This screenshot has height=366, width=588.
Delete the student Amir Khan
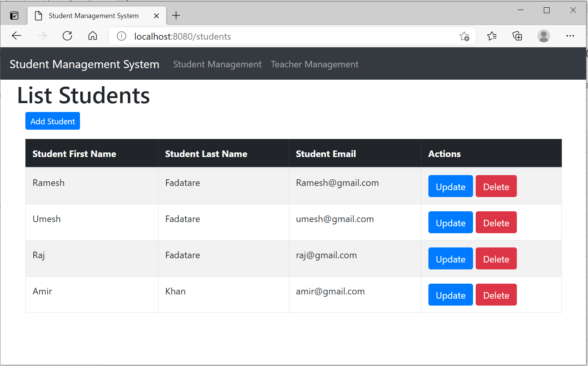tap(496, 295)
